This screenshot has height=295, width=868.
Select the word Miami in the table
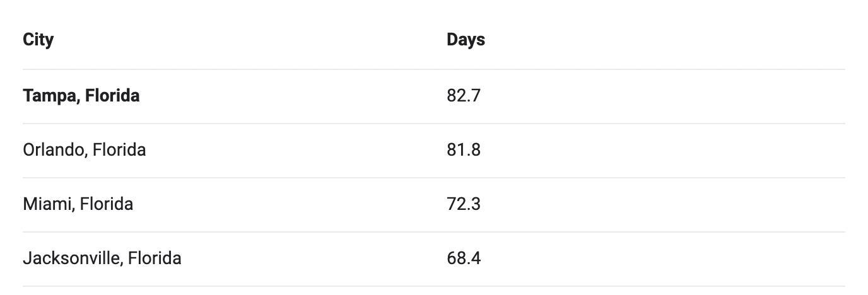pos(49,204)
